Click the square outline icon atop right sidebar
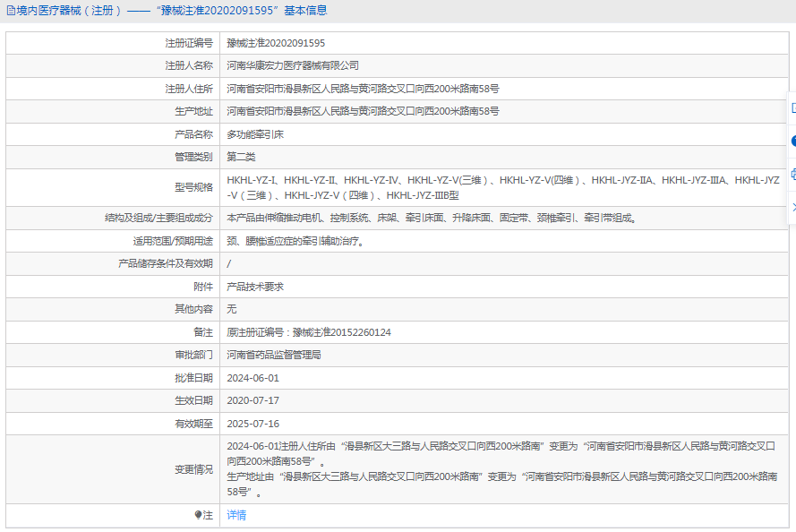 click(793, 107)
